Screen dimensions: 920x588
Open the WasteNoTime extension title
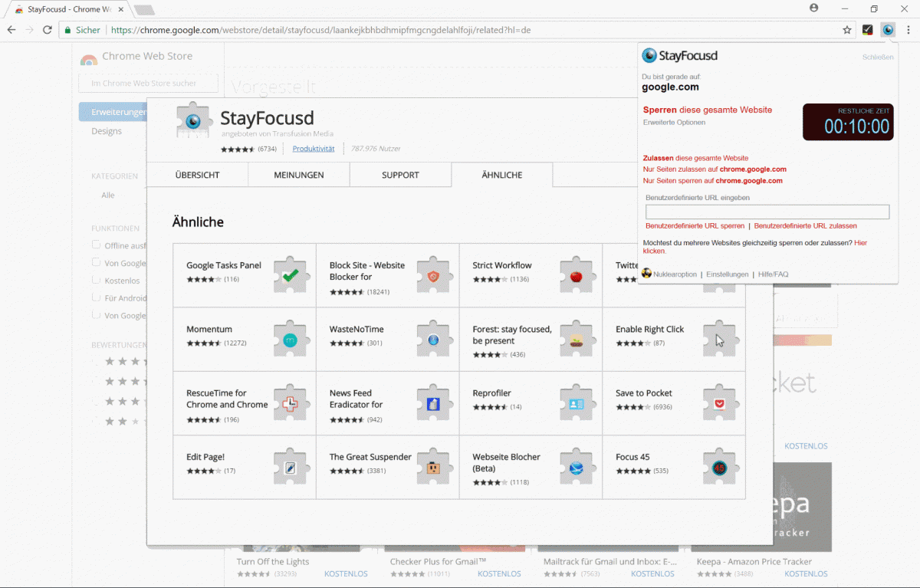[356, 329]
